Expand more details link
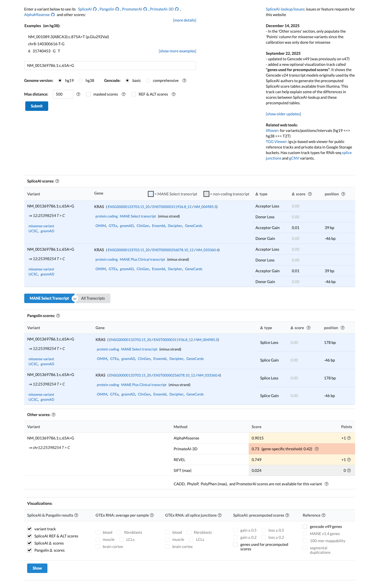 184,20
